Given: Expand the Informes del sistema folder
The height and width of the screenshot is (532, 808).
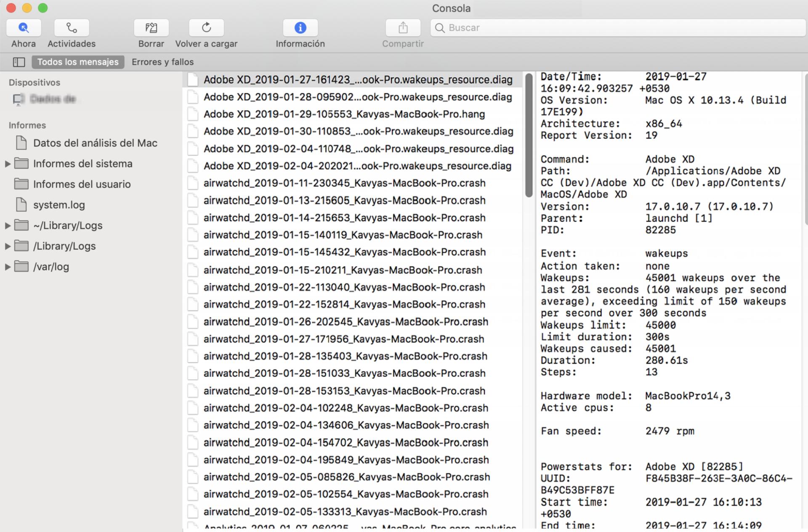Looking at the screenshot, I should (7, 164).
